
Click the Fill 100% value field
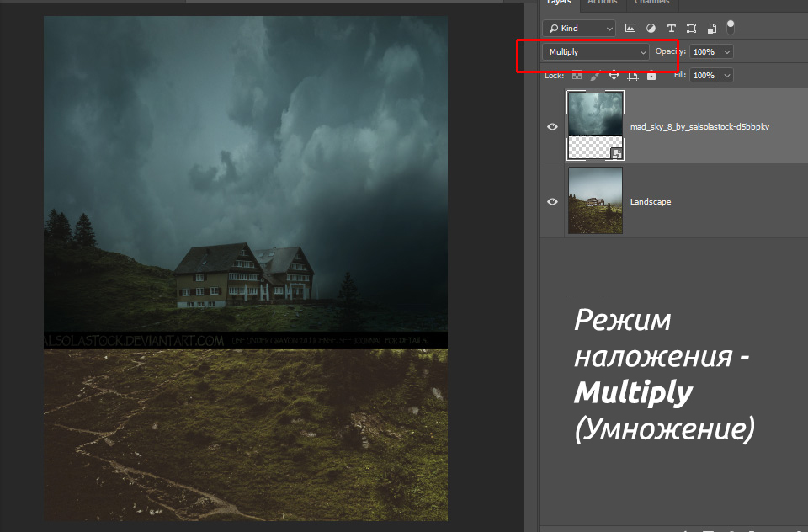tap(704, 75)
